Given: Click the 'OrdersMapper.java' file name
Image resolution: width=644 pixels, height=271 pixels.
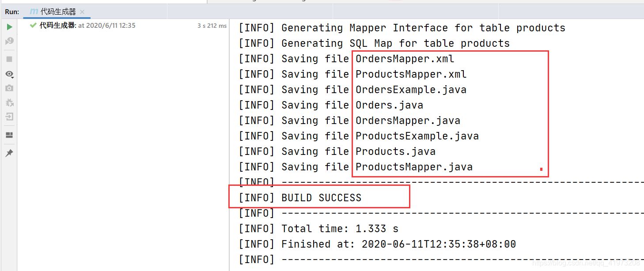Looking at the screenshot, I should (408, 120).
